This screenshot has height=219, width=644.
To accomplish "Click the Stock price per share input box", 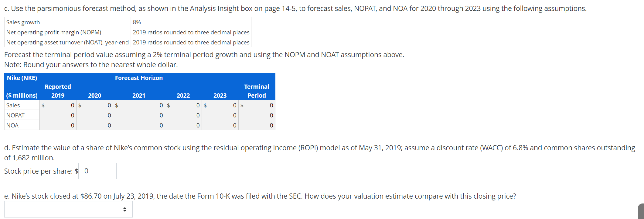I will 97,171.
